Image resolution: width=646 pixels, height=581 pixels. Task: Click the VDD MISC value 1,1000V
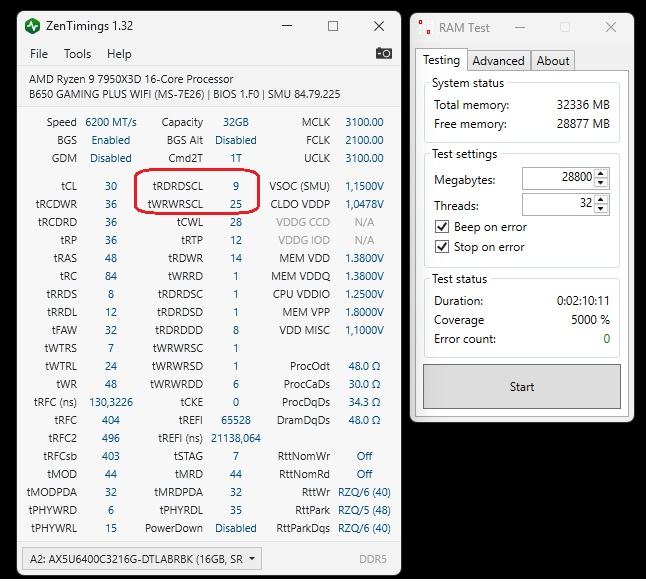pos(364,330)
